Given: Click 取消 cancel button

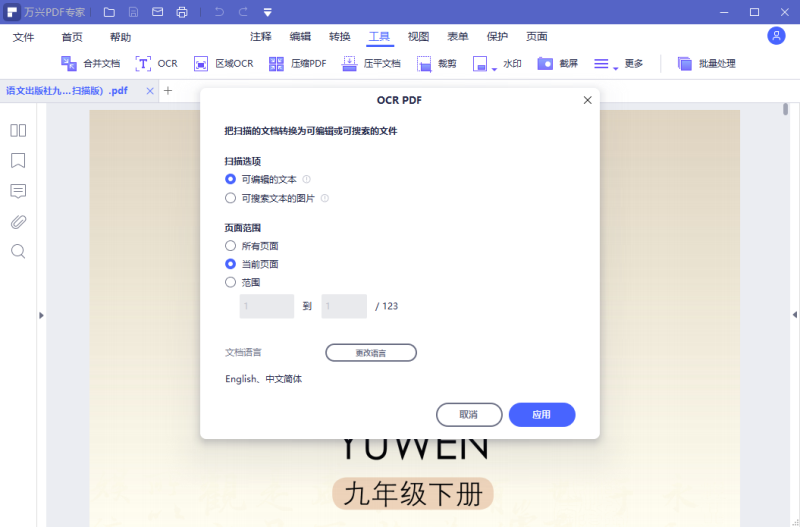Looking at the screenshot, I should pyautogui.click(x=469, y=415).
